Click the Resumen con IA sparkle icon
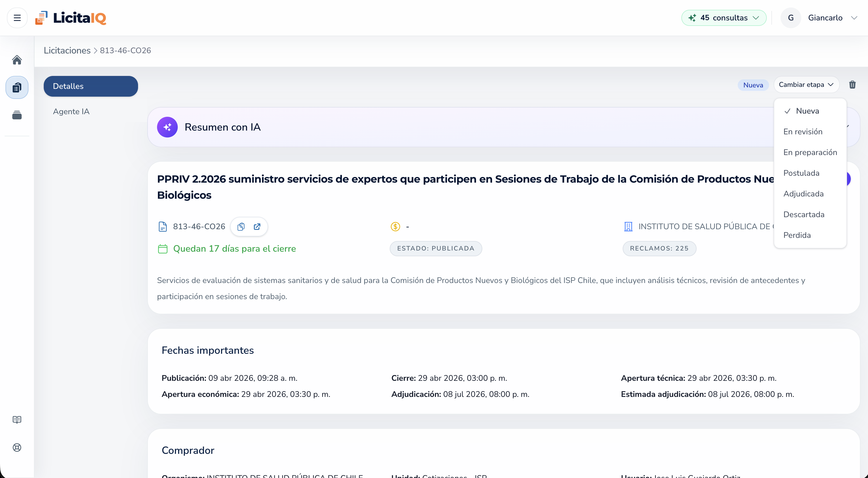This screenshot has height=478, width=868. coord(167,127)
